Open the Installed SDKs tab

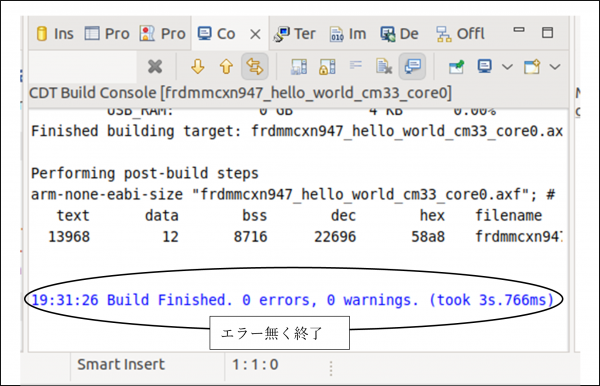54,34
